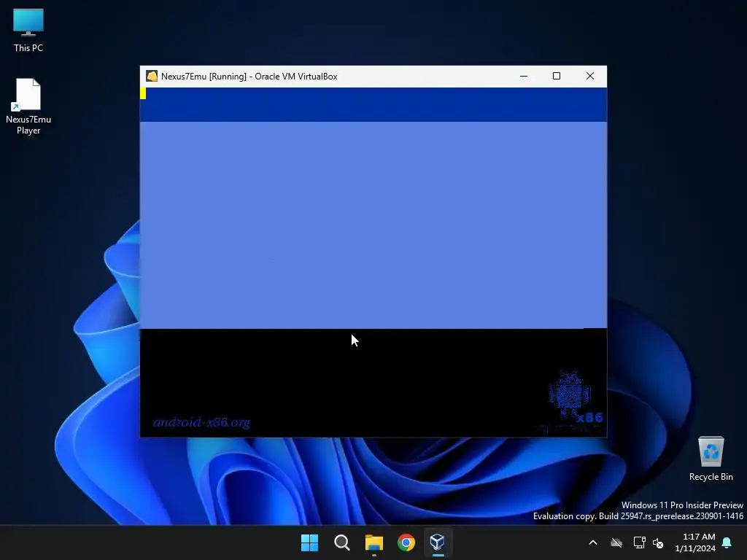Open the notifications bell
The image size is (747, 560).
click(727, 542)
